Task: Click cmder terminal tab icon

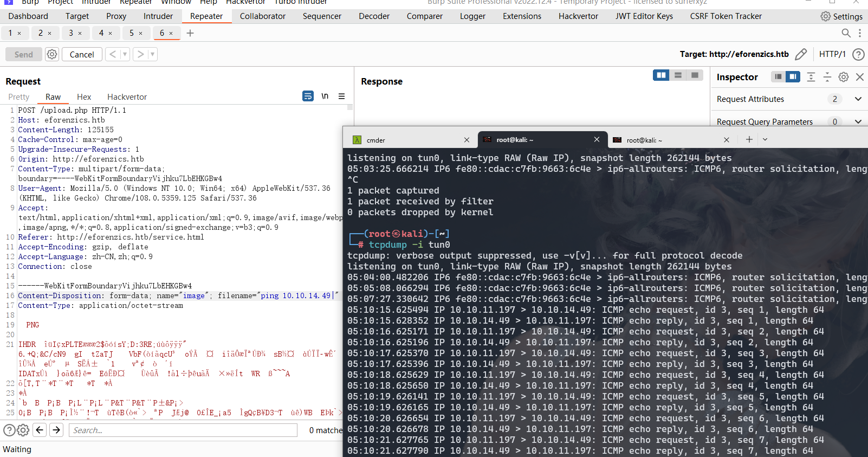Action: coord(357,140)
